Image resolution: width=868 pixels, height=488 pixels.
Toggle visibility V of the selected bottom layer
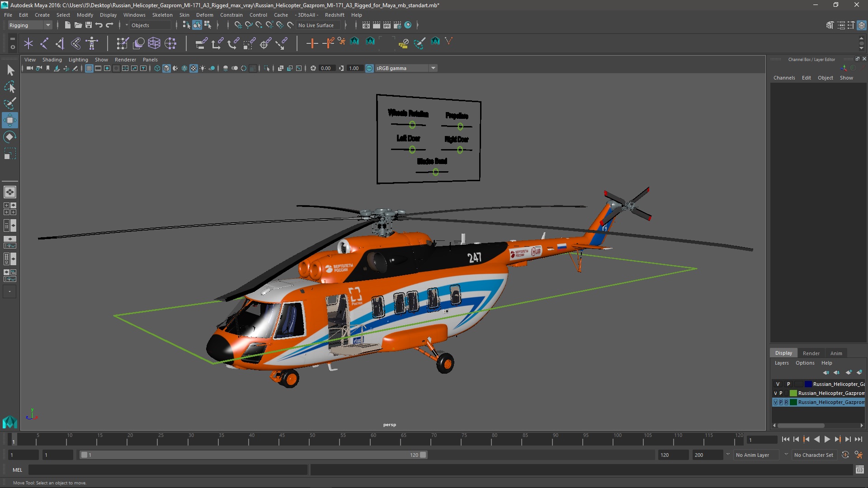tap(776, 402)
